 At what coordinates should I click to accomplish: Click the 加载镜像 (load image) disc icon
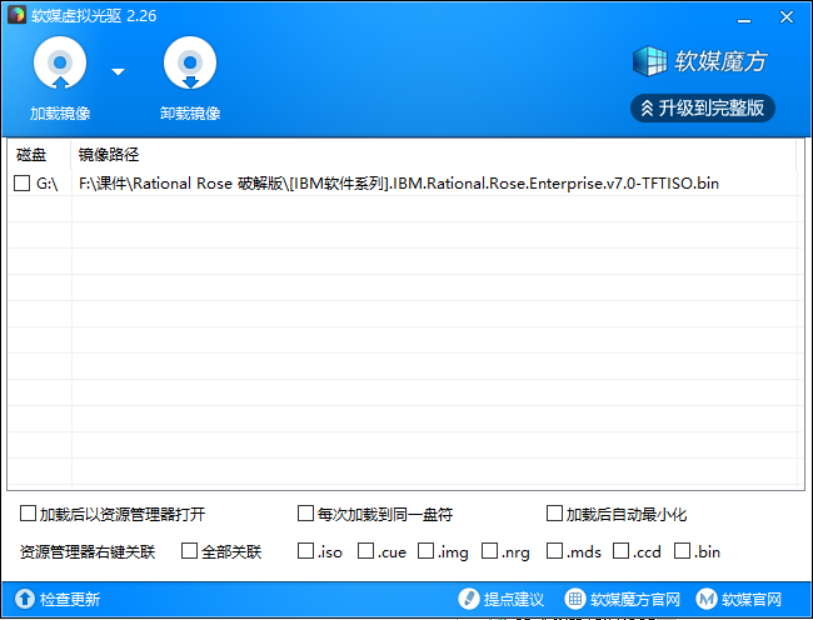(60, 63)
